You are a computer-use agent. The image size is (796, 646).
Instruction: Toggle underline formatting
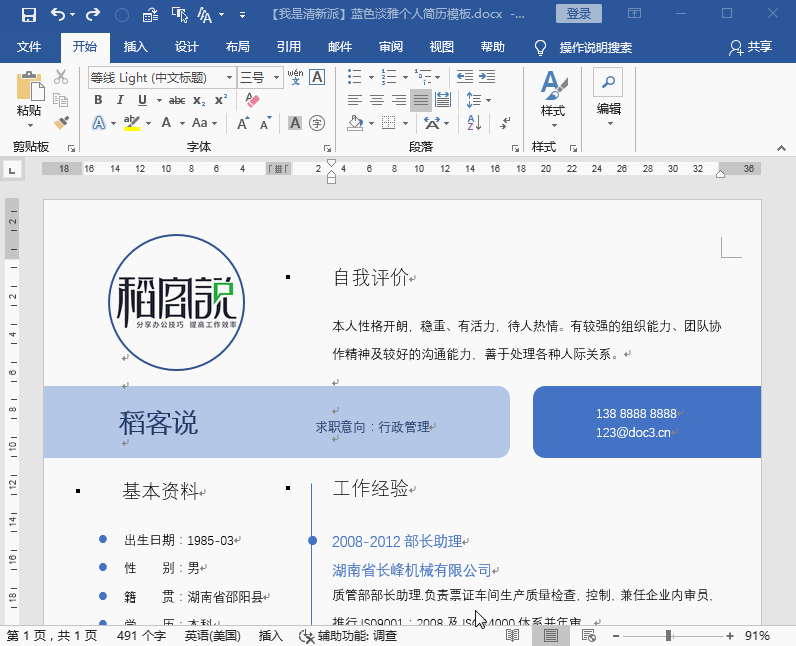click(x=142, y=100)
